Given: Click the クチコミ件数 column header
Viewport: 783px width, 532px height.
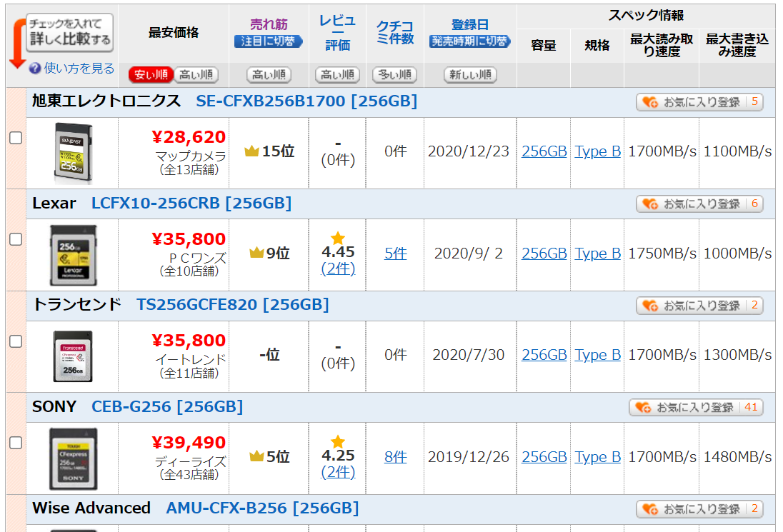Looking at the screenshot, I should 395,32.
